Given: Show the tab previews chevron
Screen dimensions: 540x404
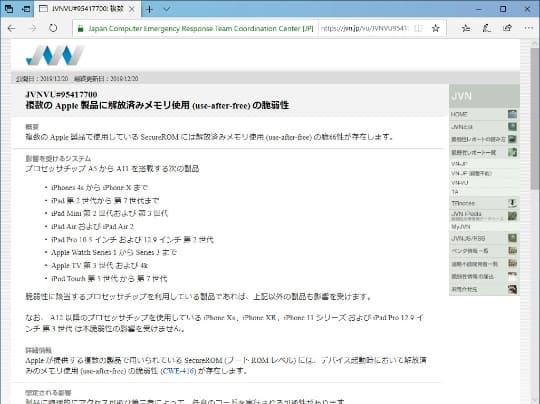Looking at the screenshot, I should click(x=167, y=9).
